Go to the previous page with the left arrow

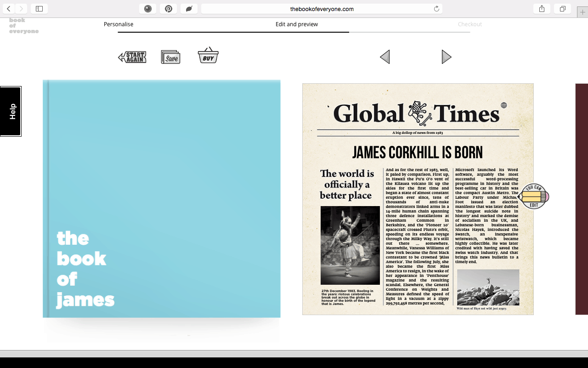(385, 57)
